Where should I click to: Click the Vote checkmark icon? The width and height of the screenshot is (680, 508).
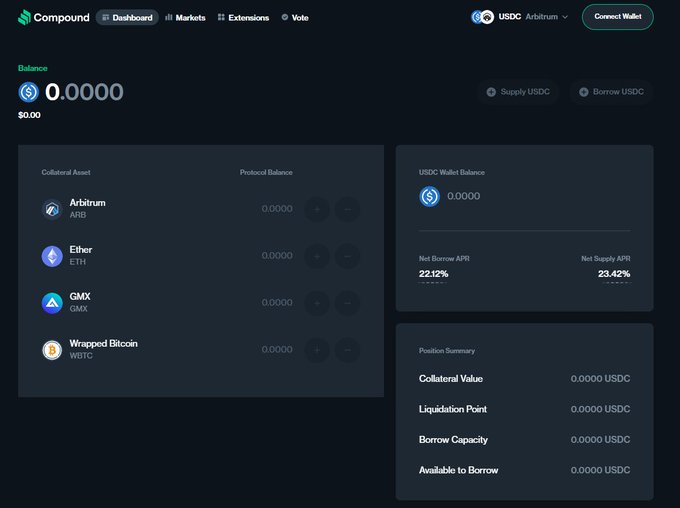(285, 17)
